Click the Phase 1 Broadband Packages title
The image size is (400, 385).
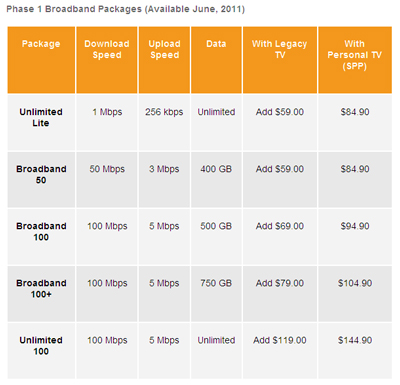[125, 9]
